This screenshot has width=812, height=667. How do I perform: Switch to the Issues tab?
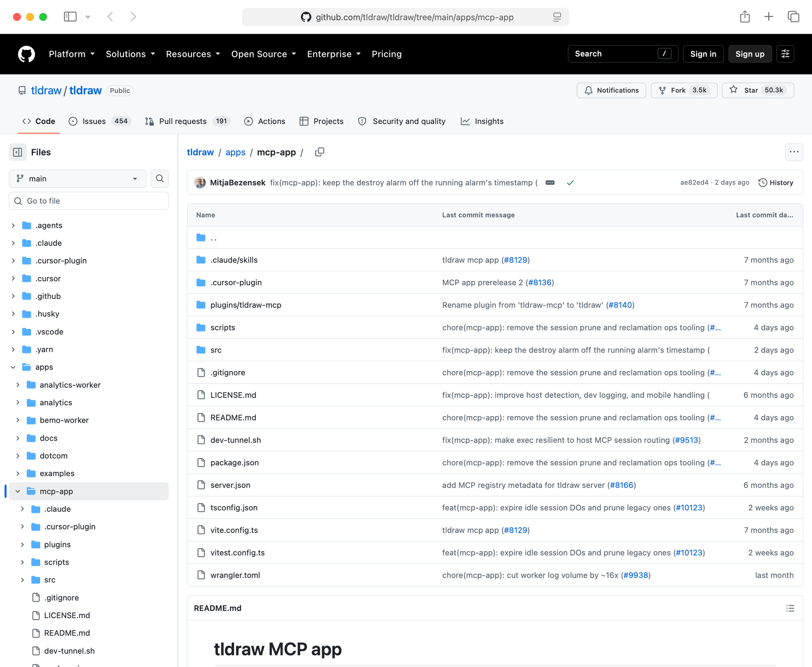100,121
